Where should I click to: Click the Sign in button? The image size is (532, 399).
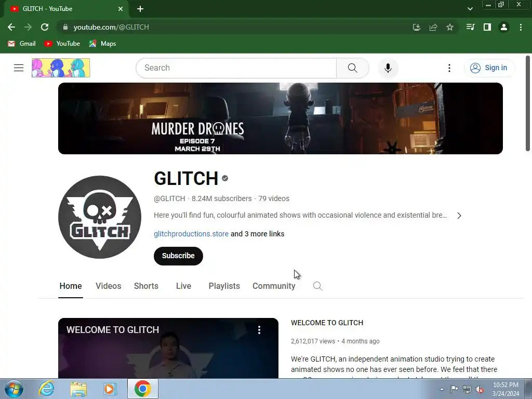[x=489, y=68]
